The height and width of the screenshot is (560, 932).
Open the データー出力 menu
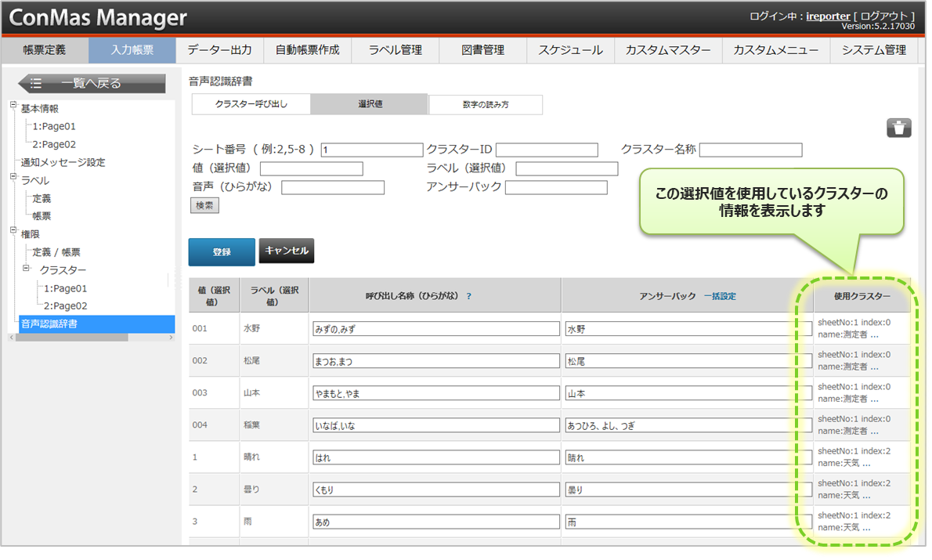[219, 50]
